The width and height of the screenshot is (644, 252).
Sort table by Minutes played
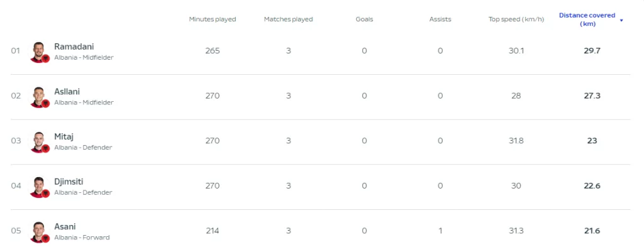pos(213,19)
